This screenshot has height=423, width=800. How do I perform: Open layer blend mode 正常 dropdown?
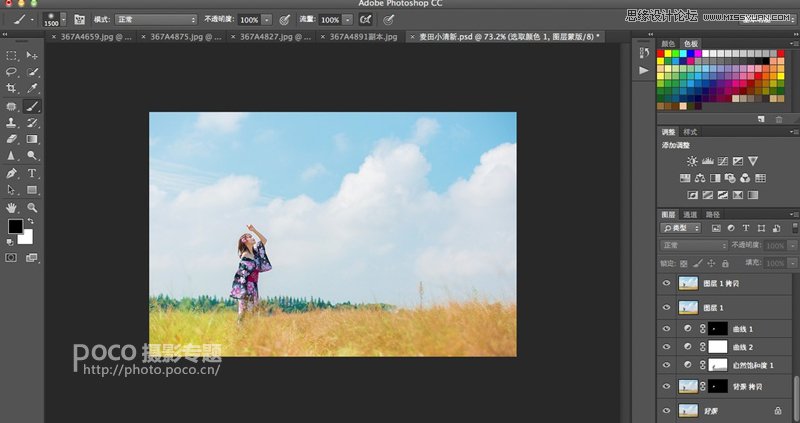click(694, 245)
